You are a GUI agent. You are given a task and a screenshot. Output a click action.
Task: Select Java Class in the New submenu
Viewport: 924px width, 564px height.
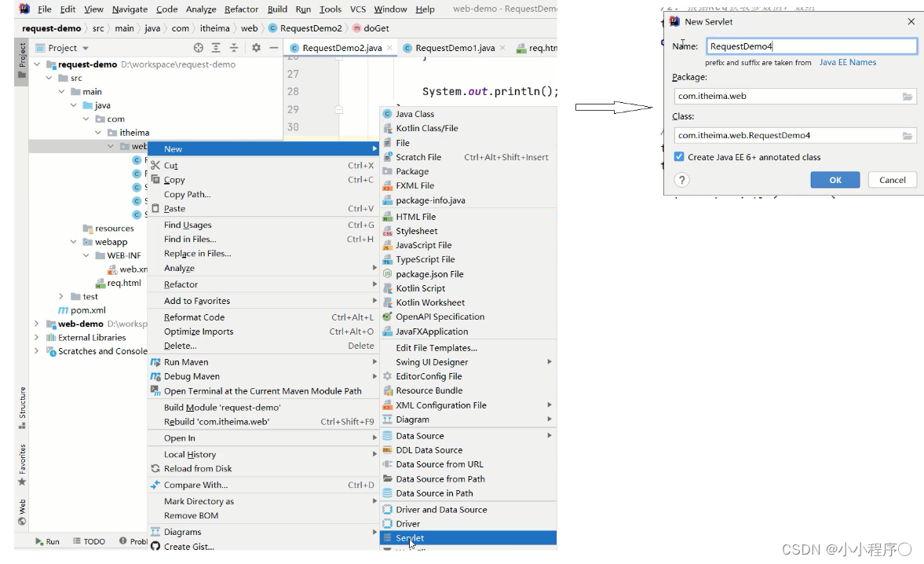click(469, 114)
